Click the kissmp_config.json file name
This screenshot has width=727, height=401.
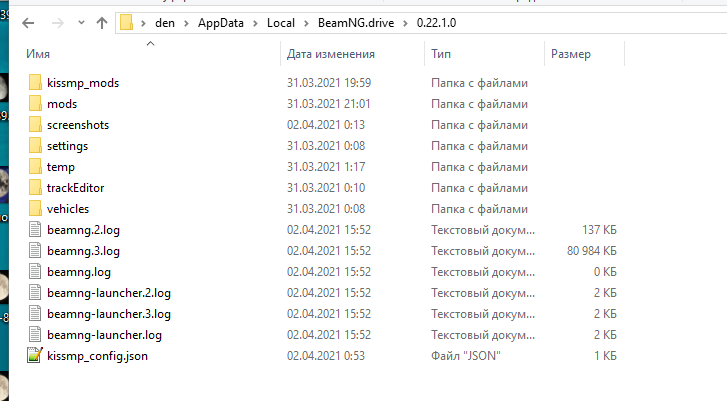pos(97,356)
